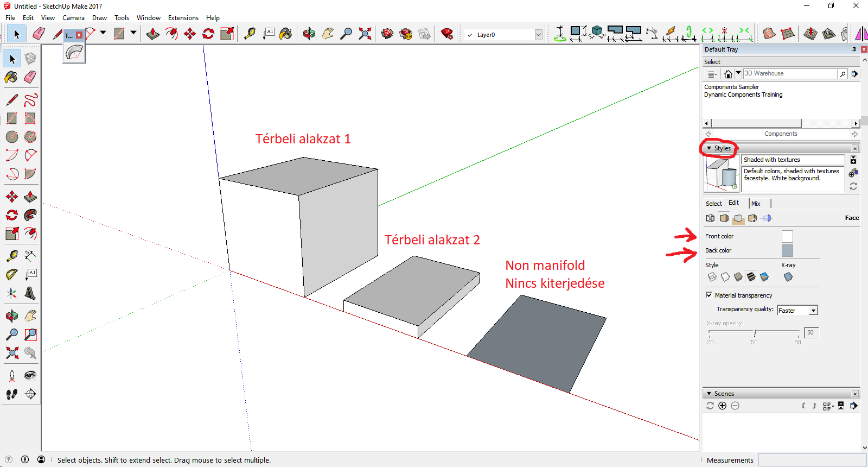Open Background settings in Styles Edit

738,218
